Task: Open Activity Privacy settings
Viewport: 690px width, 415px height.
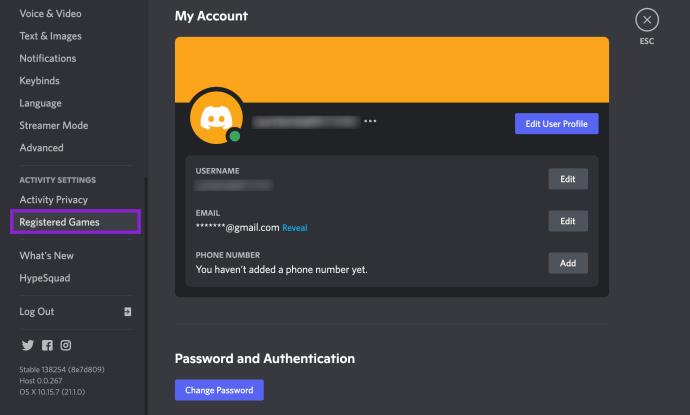Action: point(54,200)
